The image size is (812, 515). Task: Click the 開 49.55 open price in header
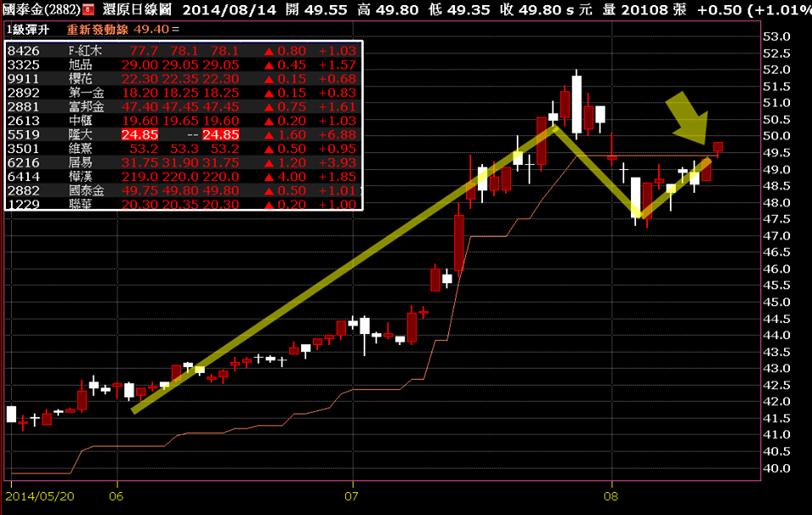tap(315, 9)
